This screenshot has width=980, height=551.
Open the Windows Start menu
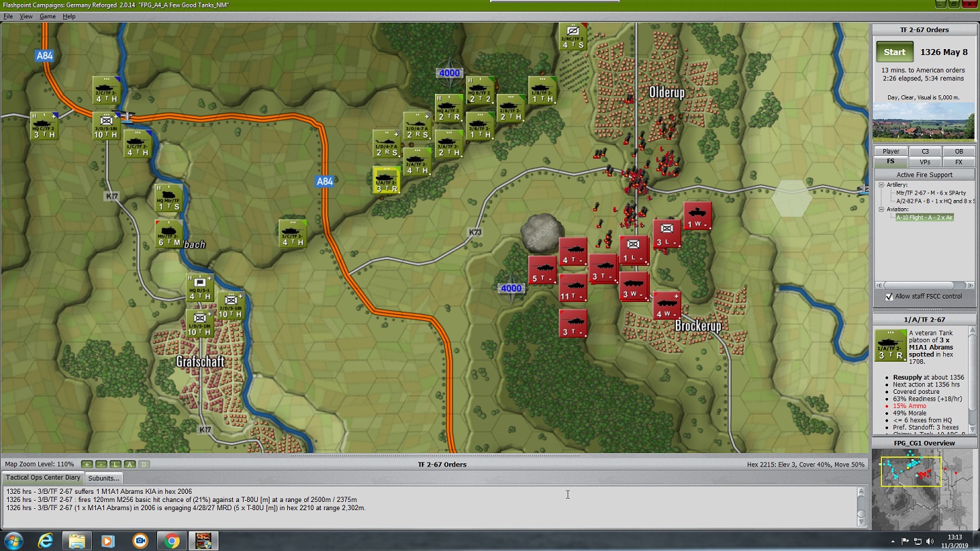(13, 541)
